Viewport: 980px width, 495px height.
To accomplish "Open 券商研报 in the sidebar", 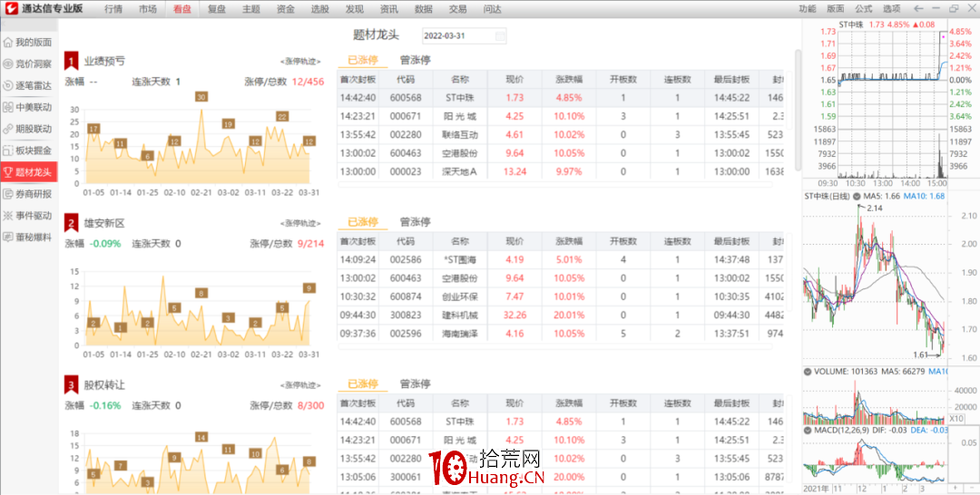I will pyautogui.click(x=29, y=194).
